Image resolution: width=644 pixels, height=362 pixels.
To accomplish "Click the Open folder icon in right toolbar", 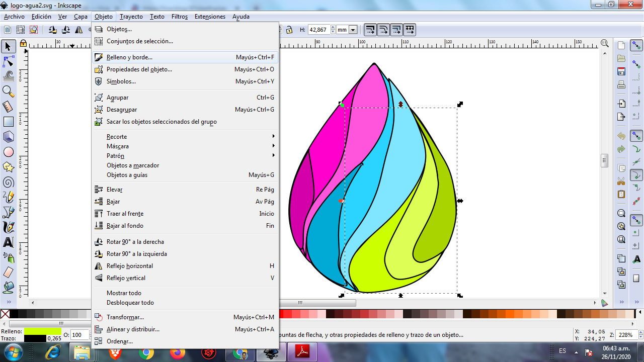I will point(621,58).
